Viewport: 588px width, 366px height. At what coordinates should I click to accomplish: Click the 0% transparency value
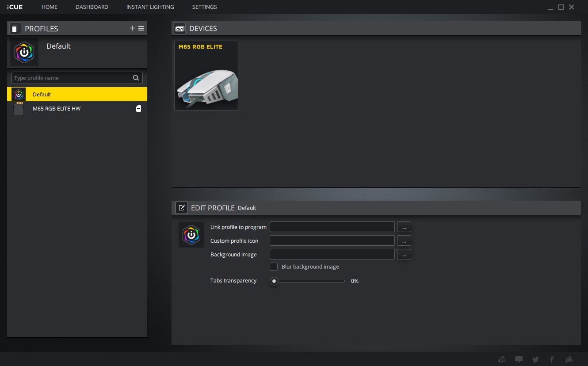pos(355,281)
